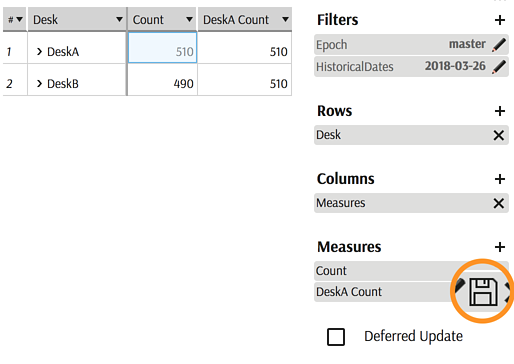The image size is (514, 364).
Task: Click the Count measure item
Action: coord(411,271)
